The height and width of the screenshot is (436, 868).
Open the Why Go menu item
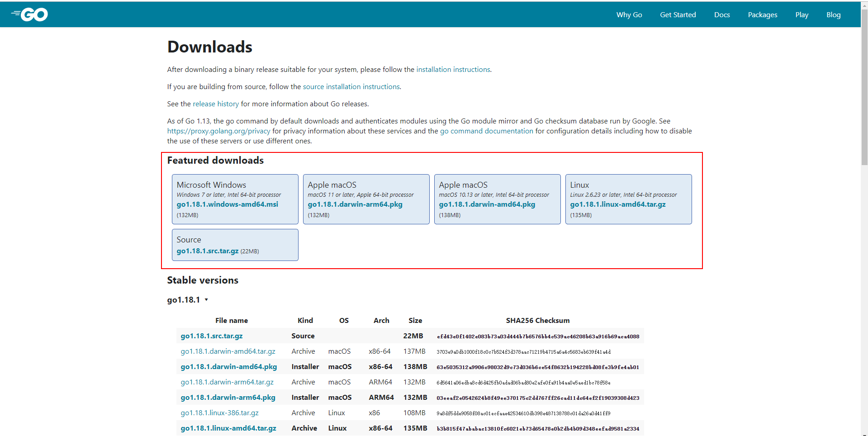coord(629,15)
